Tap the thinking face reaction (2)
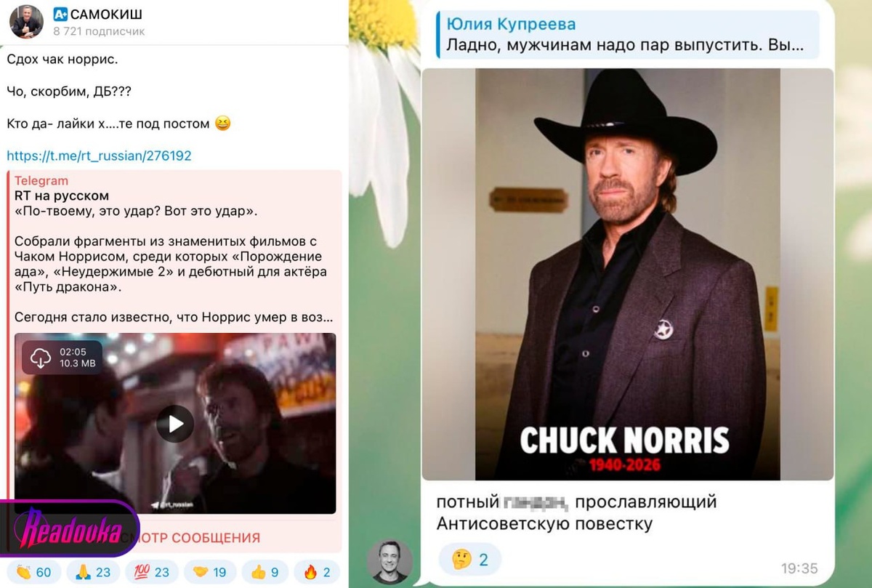The width and height of the screenshot is (872, 588). (x=469, y=560)
